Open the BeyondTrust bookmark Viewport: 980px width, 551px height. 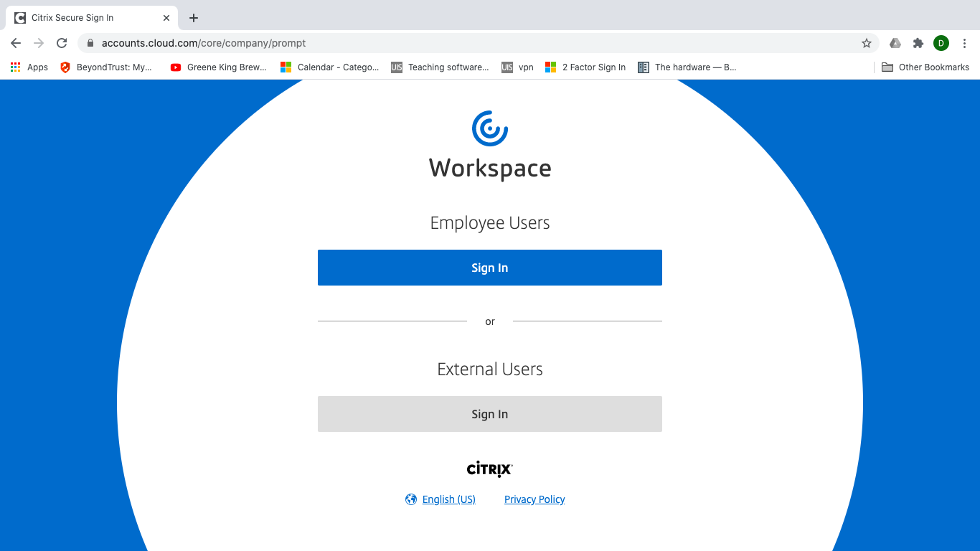106,67
